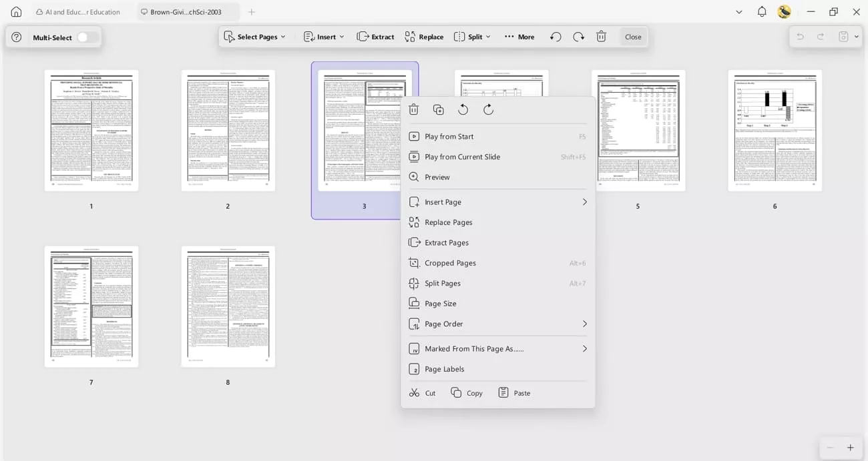This screenshot has height=461, width=868.
Task: Click the zoom in plus button
Action: (850, 448)
